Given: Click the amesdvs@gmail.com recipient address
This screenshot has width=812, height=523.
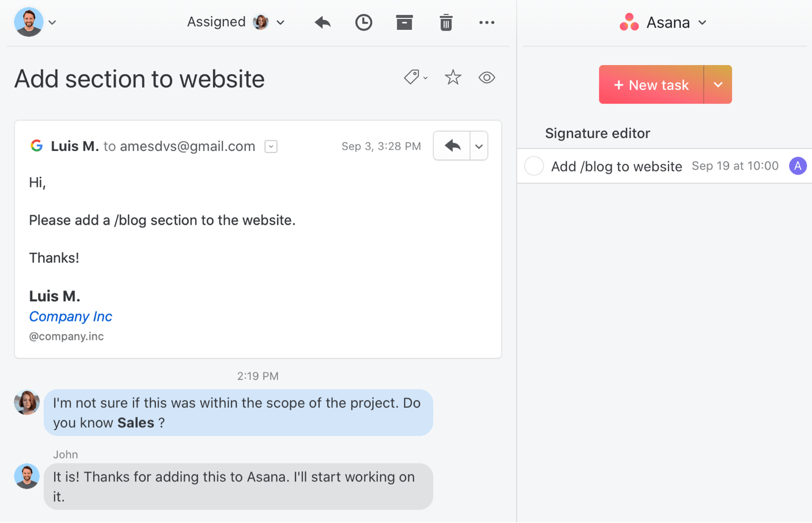Looking at the screenshot, I should click(x=187, y=146).
